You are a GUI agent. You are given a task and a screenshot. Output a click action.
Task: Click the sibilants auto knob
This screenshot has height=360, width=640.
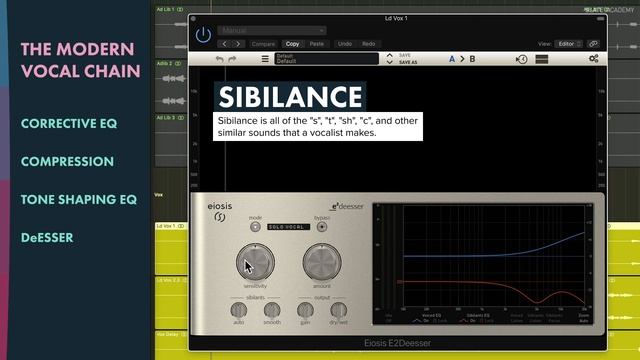(x=239, y=311)
